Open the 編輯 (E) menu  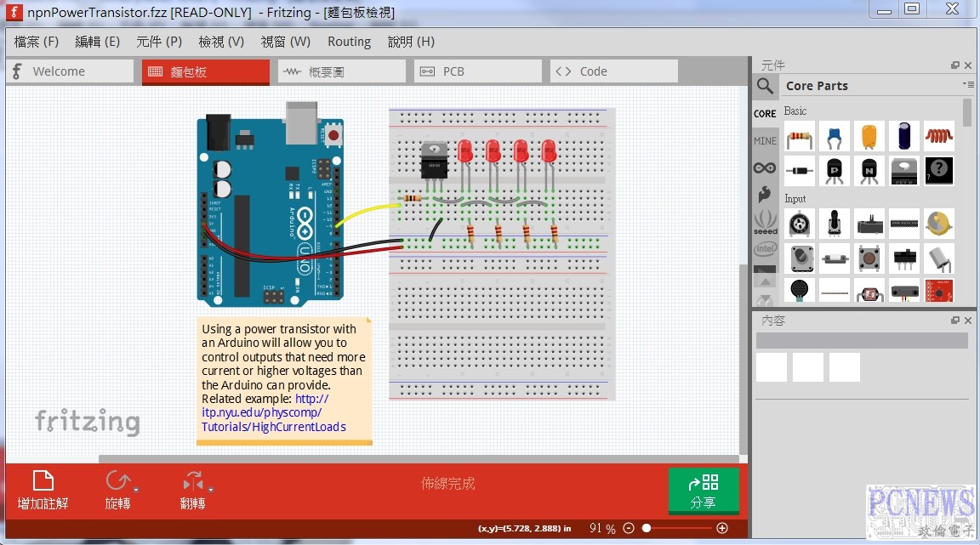(x=97, y=42)
